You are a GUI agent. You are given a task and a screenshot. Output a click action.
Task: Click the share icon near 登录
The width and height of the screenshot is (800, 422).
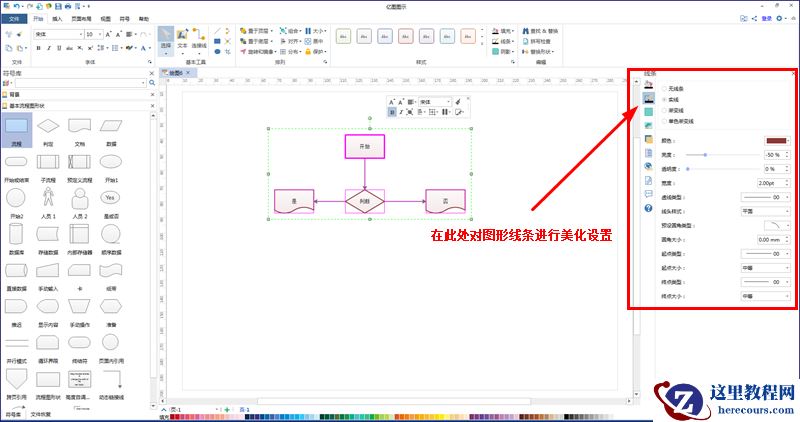[754, 18]
